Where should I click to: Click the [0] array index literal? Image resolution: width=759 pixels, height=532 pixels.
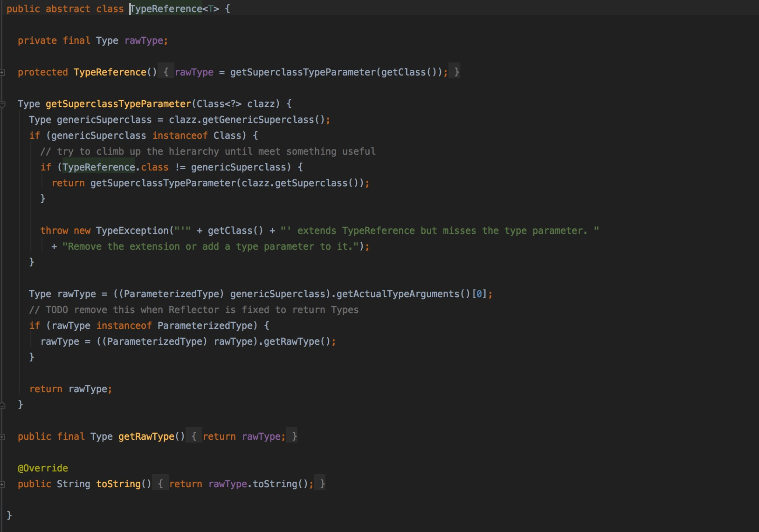point(479,294)
